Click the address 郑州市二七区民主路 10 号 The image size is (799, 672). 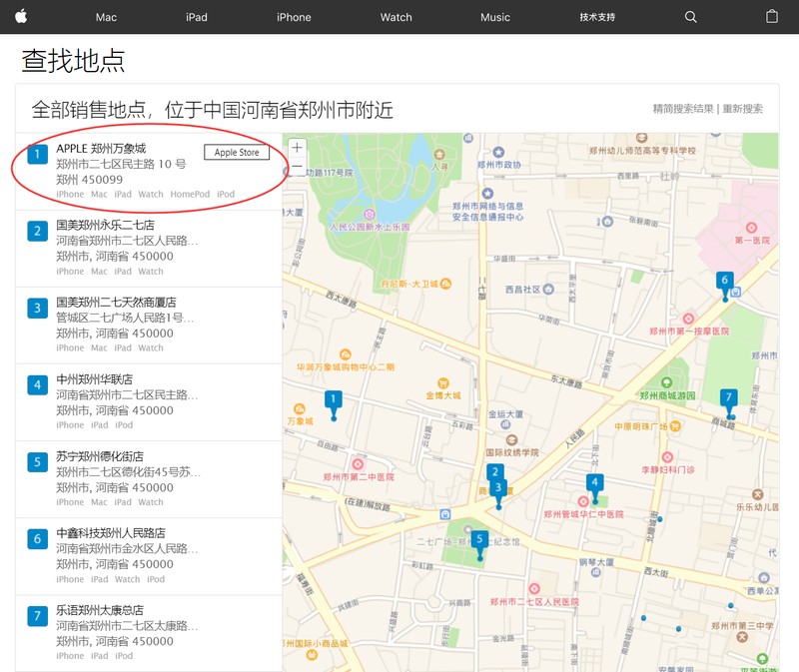(121, 164)
